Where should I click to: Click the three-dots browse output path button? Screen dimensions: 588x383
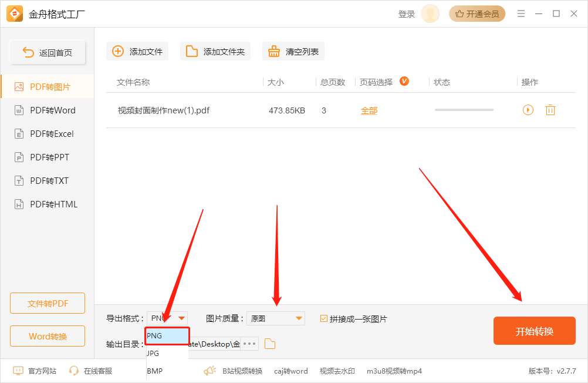tap(250, 344)
